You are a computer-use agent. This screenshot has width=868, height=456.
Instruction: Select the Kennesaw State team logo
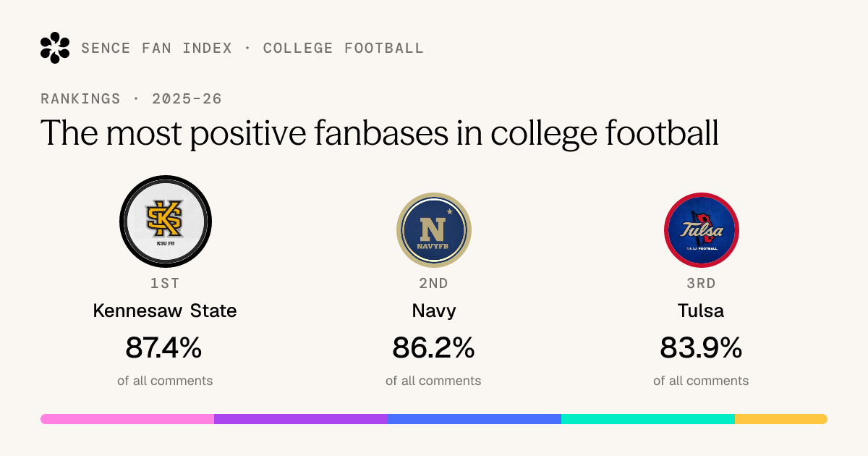(x=166, y=221)
